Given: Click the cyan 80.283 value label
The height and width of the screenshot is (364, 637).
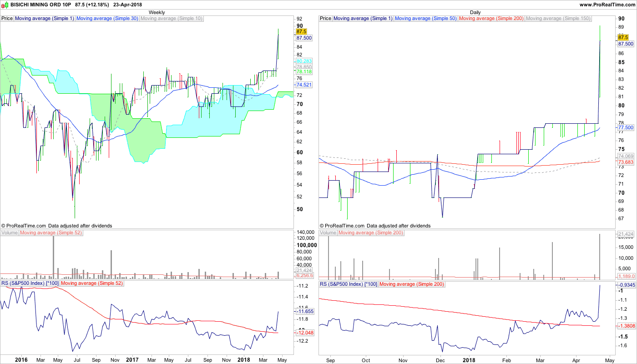Looking at the screenshot, I should click(x=304, y=61).
